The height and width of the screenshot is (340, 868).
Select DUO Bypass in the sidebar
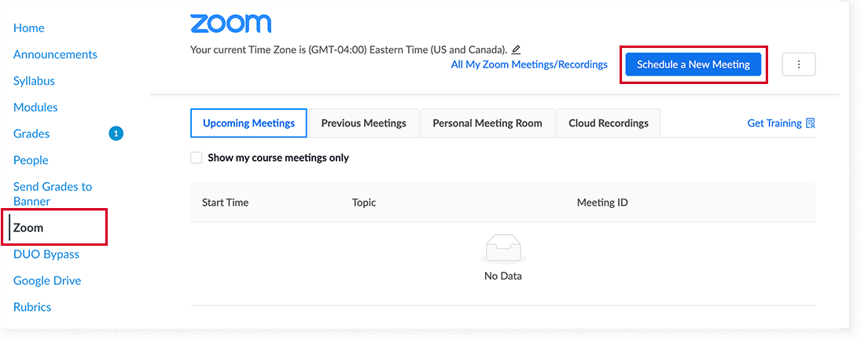coord(46,255)
